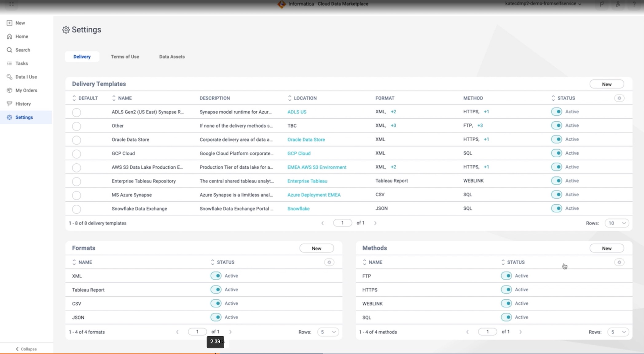Open History menu item
644x354 pixels.
[x=26, y=104]
